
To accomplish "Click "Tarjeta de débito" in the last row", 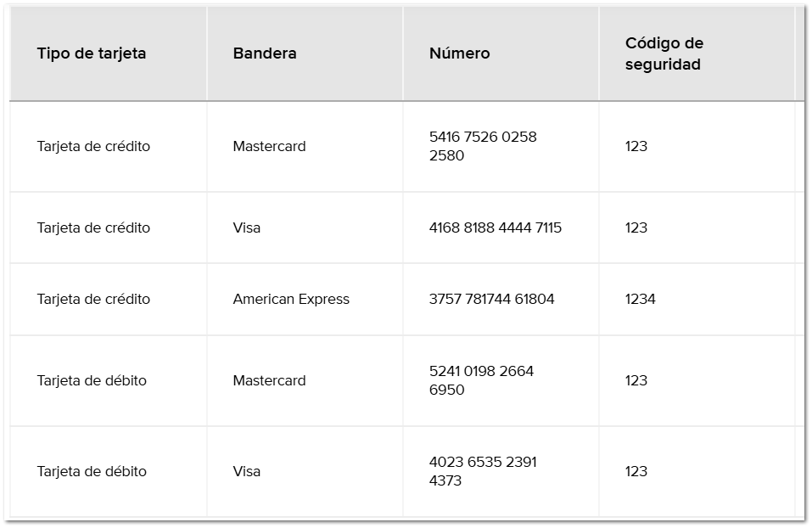I will (x=92, y=471).
